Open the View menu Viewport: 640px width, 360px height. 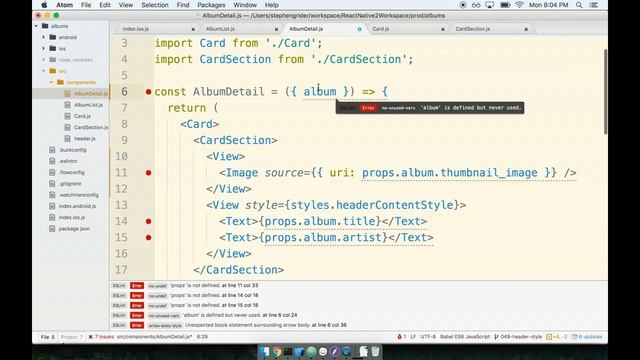click(126, 5)
